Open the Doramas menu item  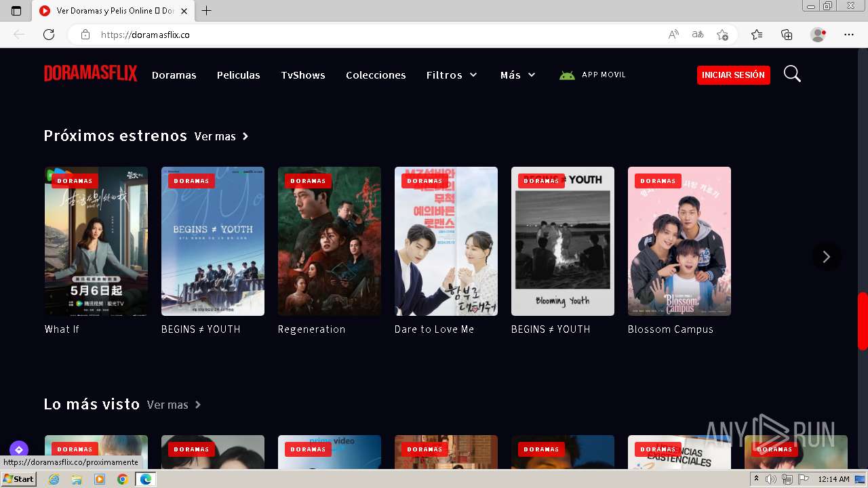pyautogui.click(x=174, y=75)
